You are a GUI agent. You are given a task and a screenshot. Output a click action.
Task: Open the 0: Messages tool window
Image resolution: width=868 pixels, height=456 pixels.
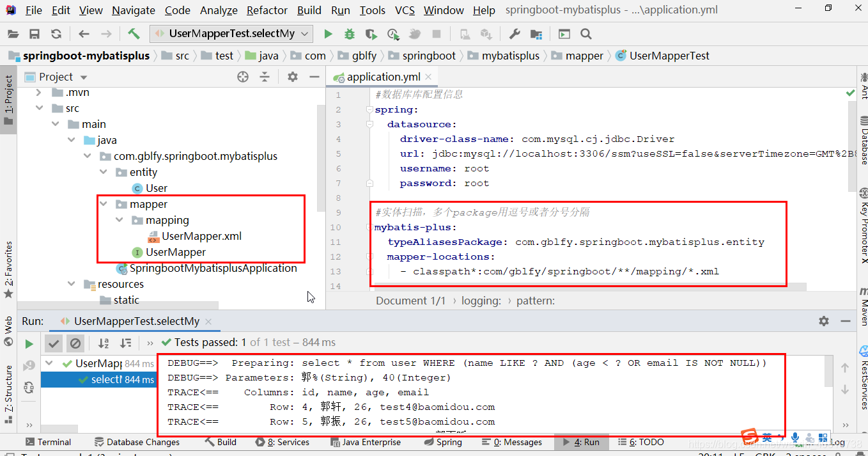click(x=512, y=442)
